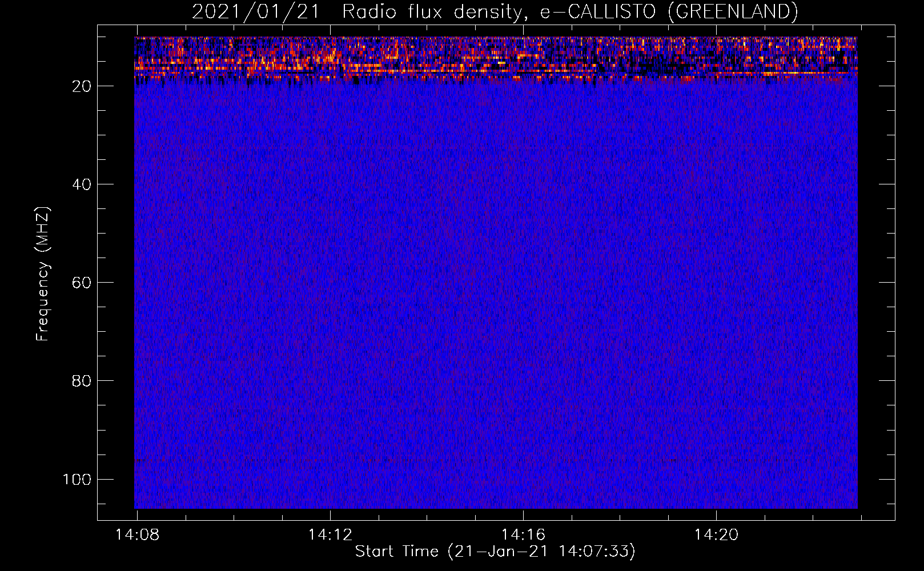This screenshot has width=924, height=571.
Task: Click the 40 frequency tick label
Action: pyautogui.click(x=82, y=184)
